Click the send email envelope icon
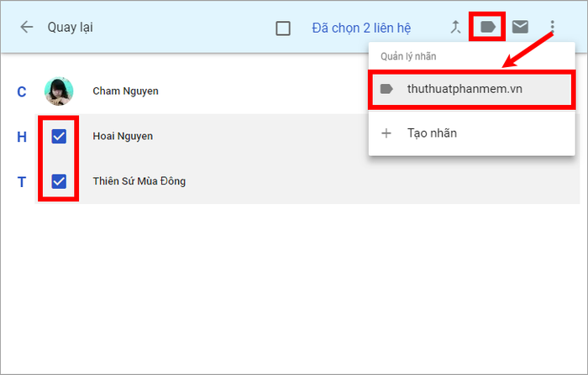Image resolution: width=588 pixels, height=375 pixels. 520,27
